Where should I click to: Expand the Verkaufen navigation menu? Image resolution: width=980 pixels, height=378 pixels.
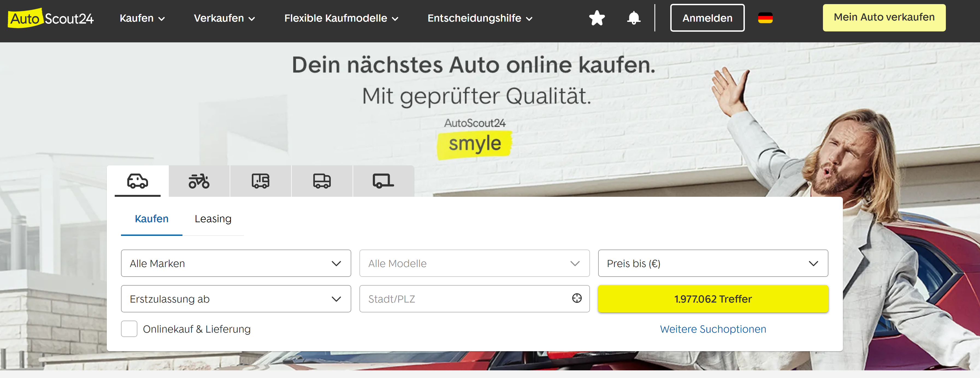coord(225,18)
